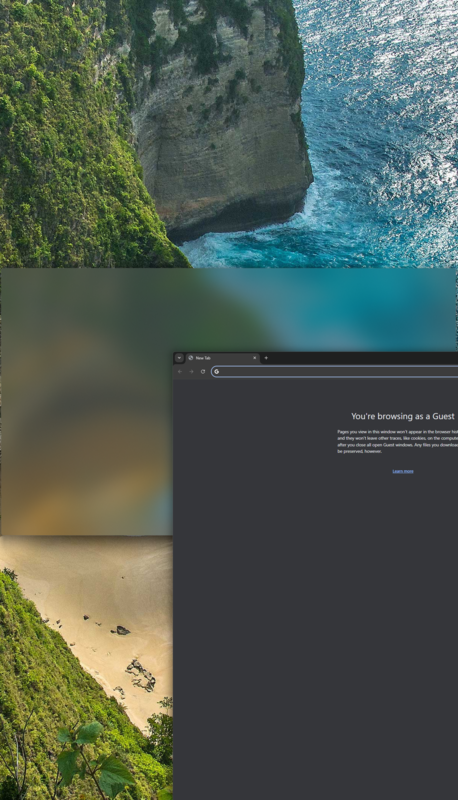
Task: Click the browser forward arrow
Action: [191, 371]
